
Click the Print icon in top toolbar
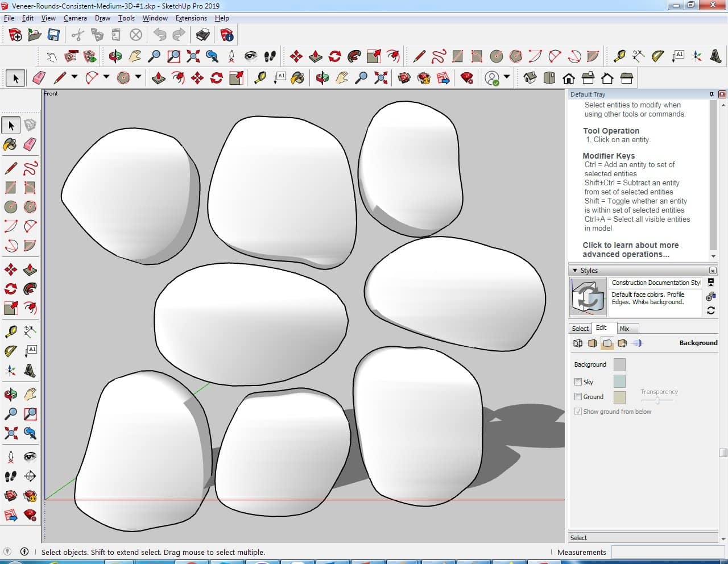point(202,35)
